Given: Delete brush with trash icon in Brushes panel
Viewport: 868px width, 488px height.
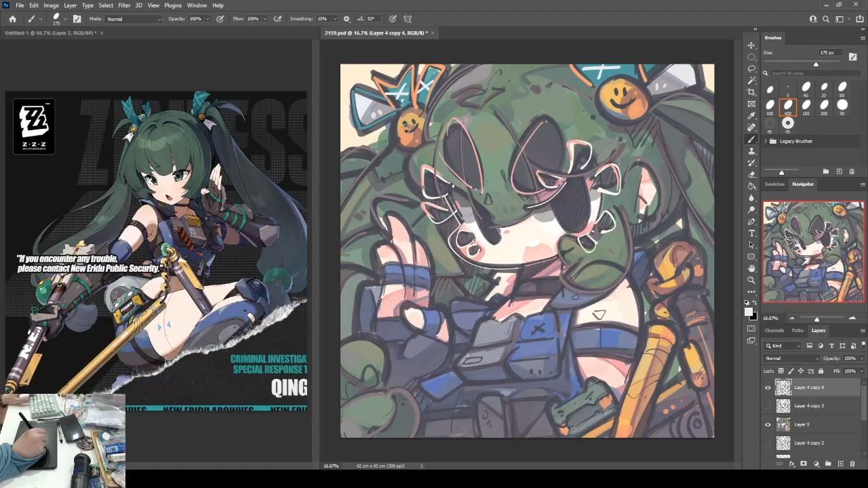Looking at the screenshot, I should coord(852,171).
